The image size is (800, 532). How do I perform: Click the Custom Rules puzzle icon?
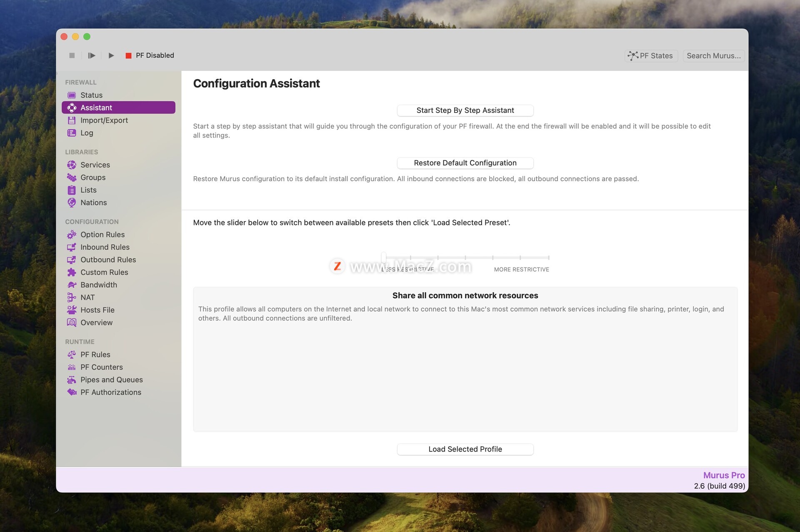coord(72,272)
